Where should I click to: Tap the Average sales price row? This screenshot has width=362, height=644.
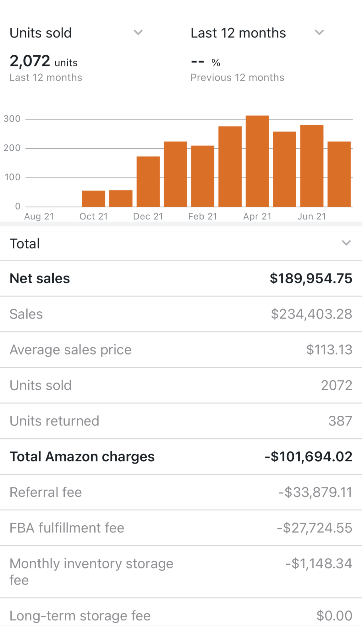point(181,350)
